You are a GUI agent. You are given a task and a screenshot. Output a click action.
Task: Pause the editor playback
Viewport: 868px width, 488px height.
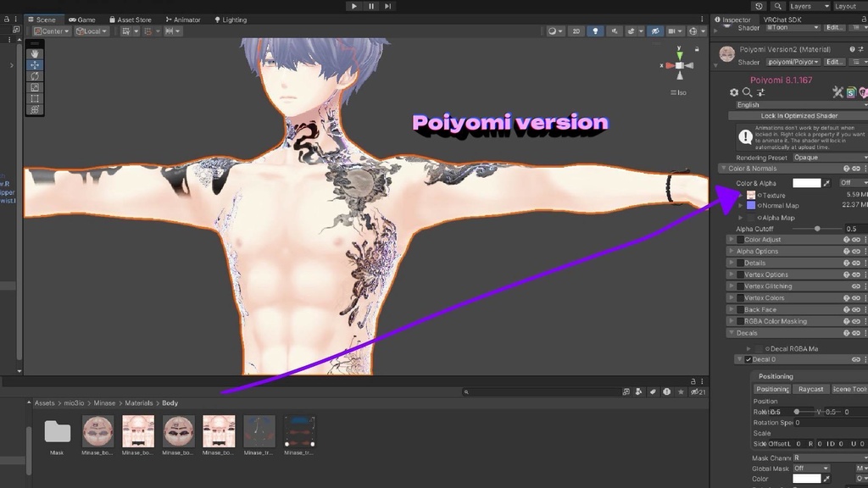click(371, 6)
